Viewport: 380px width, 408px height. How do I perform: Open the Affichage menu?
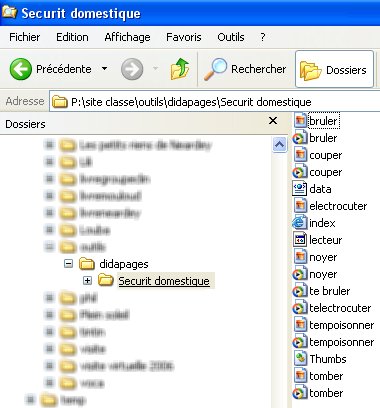click(x=127, y=37)
